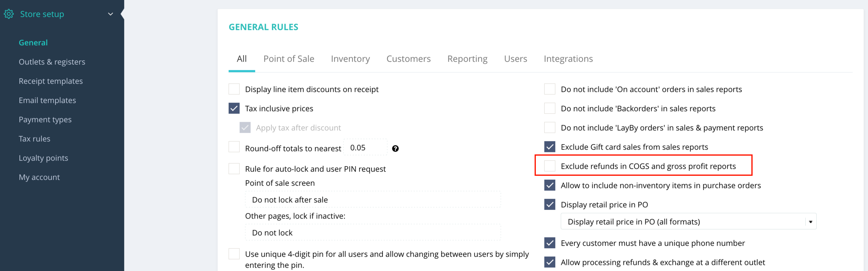This screenshot has height=271, width=868.
Task: Uncheck Every customer must have unique phone number
Action: pyautogui.click(x=550, y=243)
